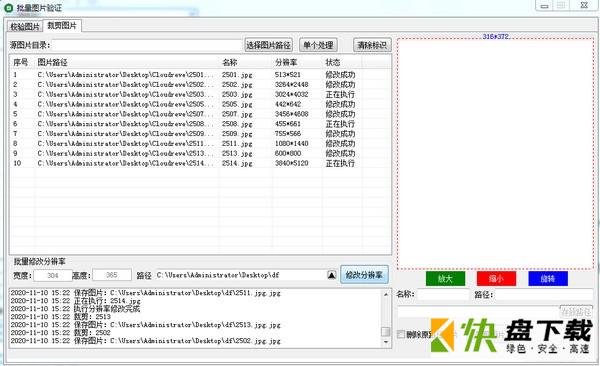Select the 裁剪图片 tab
Screen dimensions: 600x366
[x=62, y=26]
